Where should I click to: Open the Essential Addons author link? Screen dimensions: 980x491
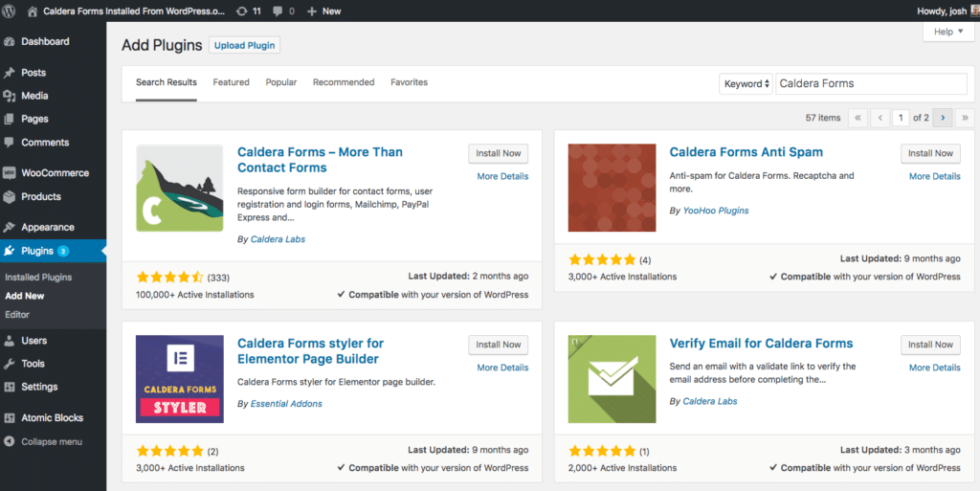coord(286,404)
